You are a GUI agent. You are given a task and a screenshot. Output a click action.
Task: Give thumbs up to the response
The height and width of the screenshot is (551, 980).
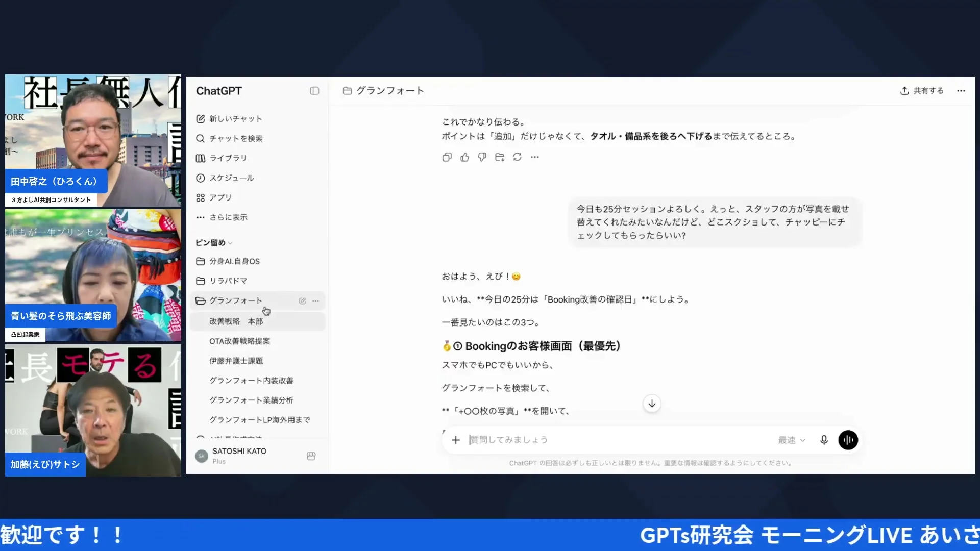point(464,157)
